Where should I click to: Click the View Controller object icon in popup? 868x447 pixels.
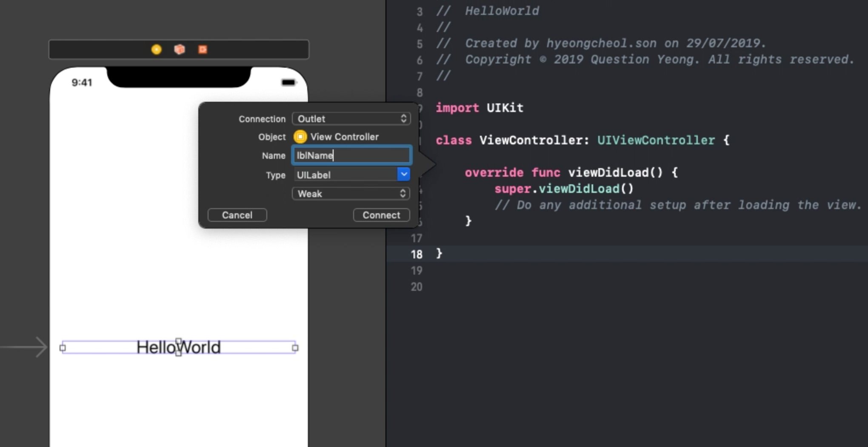pyautogui.click(x=300, y=137)
